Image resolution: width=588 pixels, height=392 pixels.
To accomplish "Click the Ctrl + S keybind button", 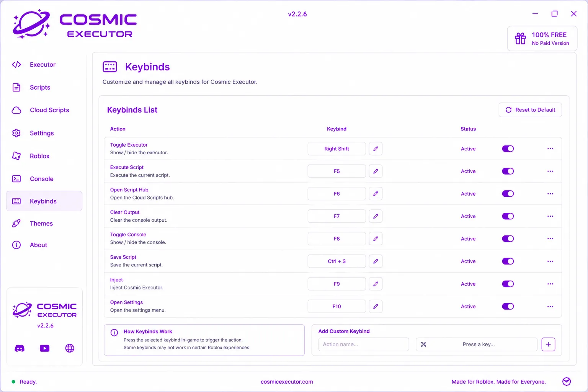I will 337,261.
